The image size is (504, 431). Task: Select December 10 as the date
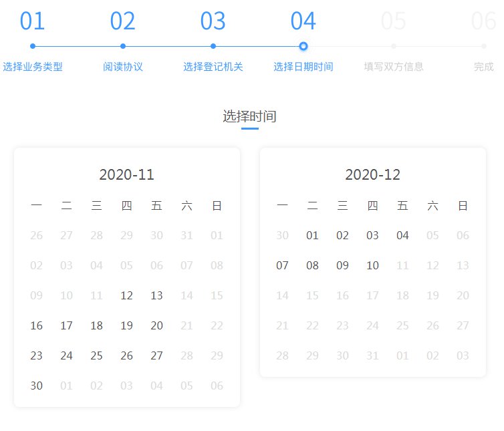(372, 265)
